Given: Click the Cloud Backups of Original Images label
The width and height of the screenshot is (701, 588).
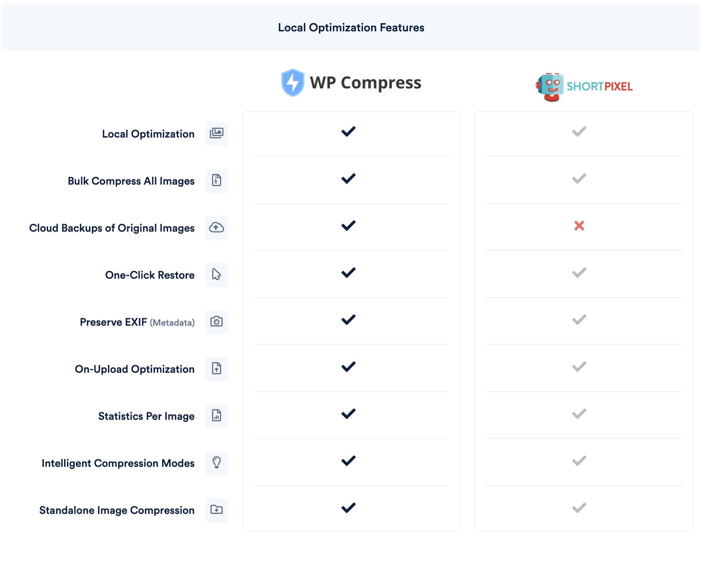Looking at the screenshot, I should tap(112, 228).
